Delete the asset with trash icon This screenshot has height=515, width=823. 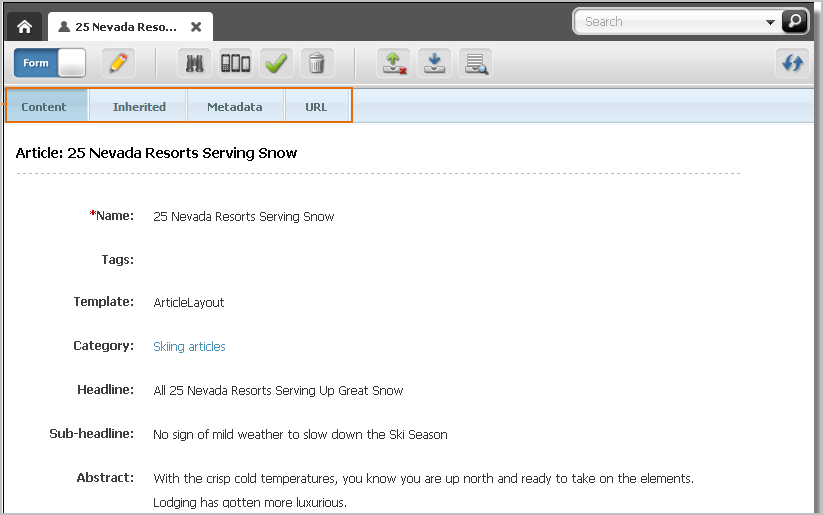[317, 64]
